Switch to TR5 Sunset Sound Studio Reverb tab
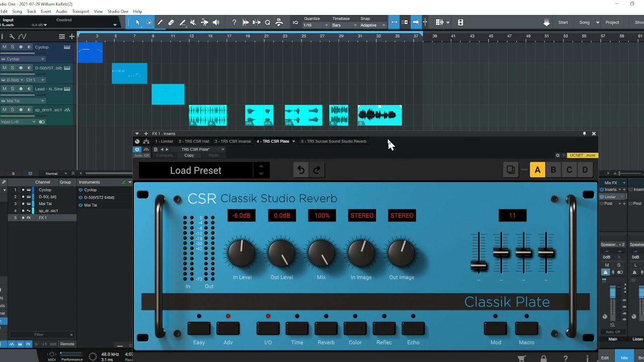Screen dimensions: 644x362 coord(334,141)
